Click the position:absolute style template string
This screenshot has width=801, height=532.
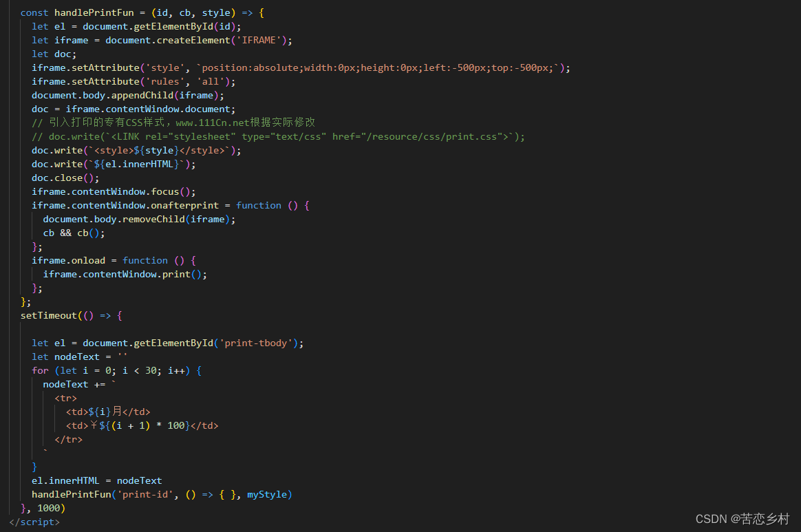click(378, 68)
